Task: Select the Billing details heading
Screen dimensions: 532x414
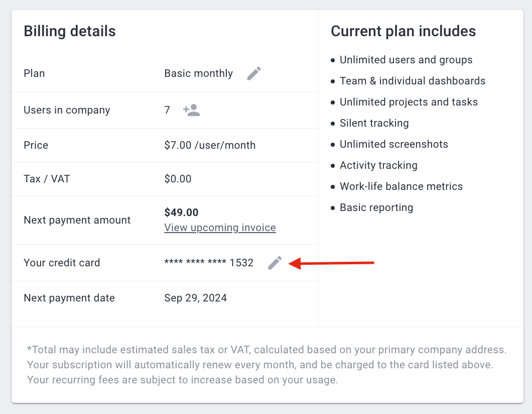Action: pos(69,31)
